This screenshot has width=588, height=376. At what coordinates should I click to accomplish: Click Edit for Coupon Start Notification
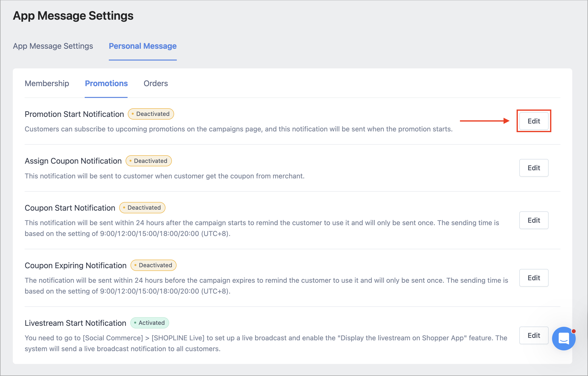[534, 220]
